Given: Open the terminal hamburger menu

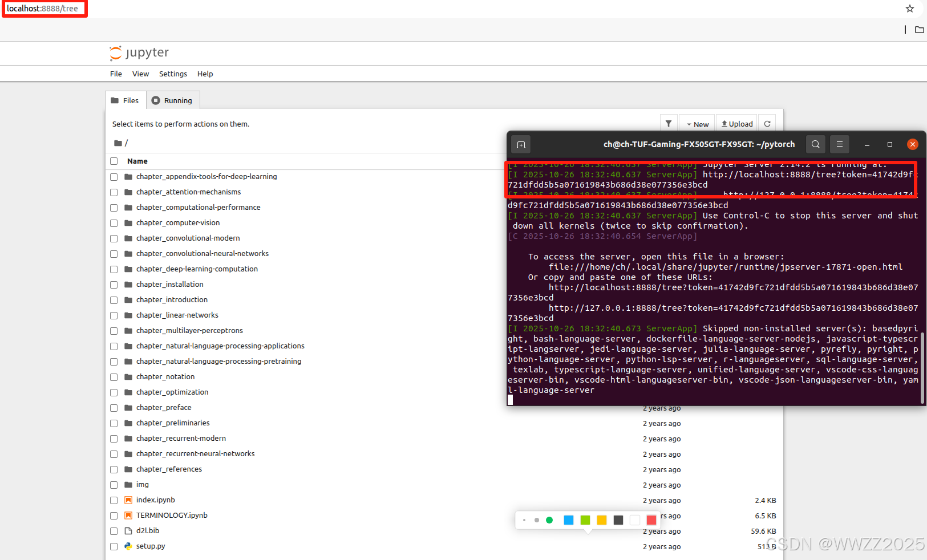Looking at the screenshot, I should pyautogui.click(x=840, y=144).
